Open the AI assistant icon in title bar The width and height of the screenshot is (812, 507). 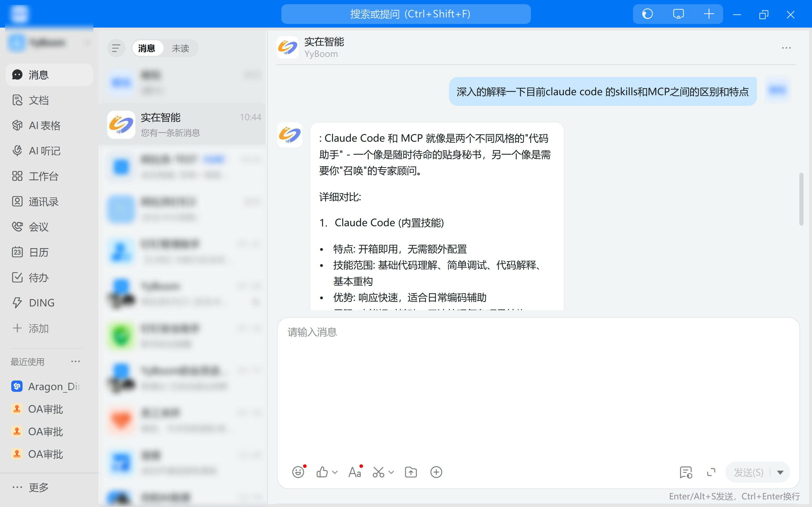[x=647, y=14]
